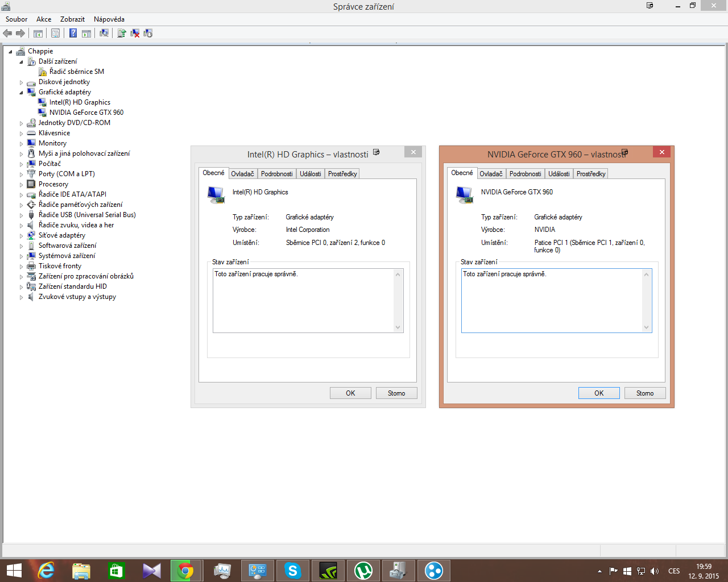This screenshot has width=728, height=582.
Task: Click Disable device icon with down arrow
Action: click(148, 34)
